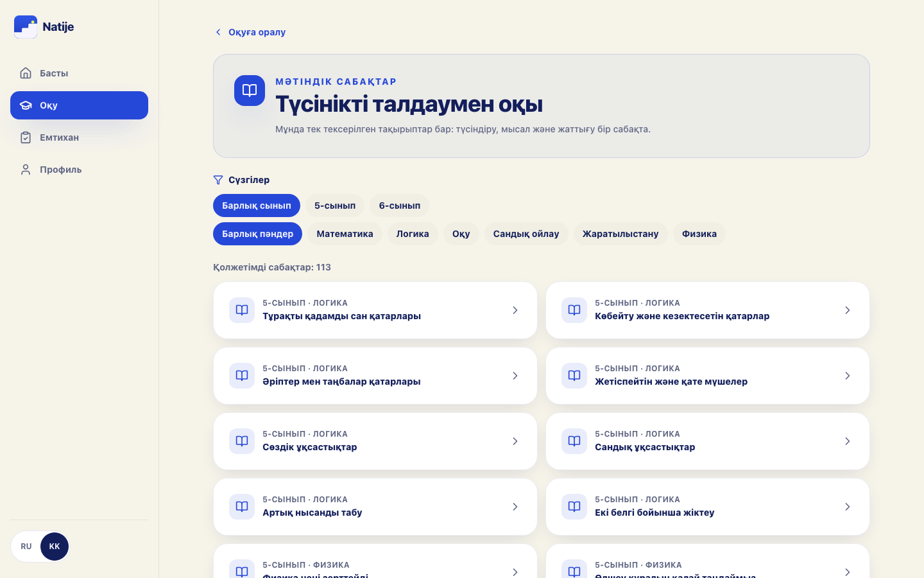Open chevron on Сөздік ұқсастықтар
This screenshot has width=924, height=578.
pyautogui.click(x=515, y=441)
